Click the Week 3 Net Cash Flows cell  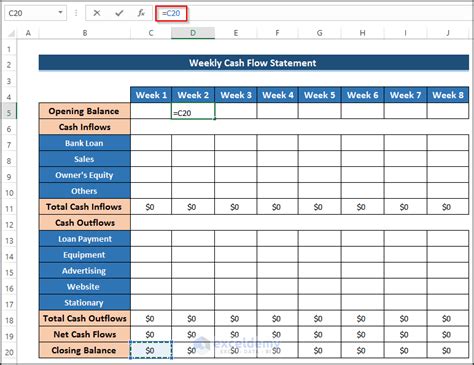[x=236, y=334]
